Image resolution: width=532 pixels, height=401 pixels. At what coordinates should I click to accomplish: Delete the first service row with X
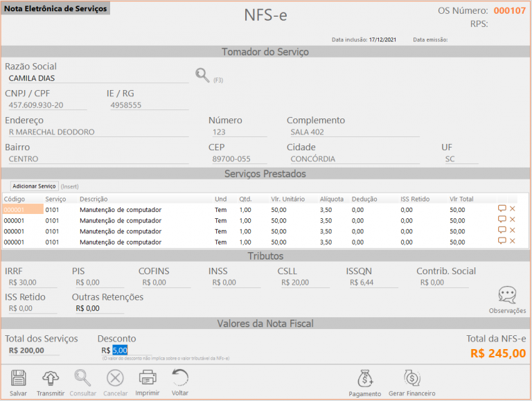pyautogui.click(x=513, y=208)
